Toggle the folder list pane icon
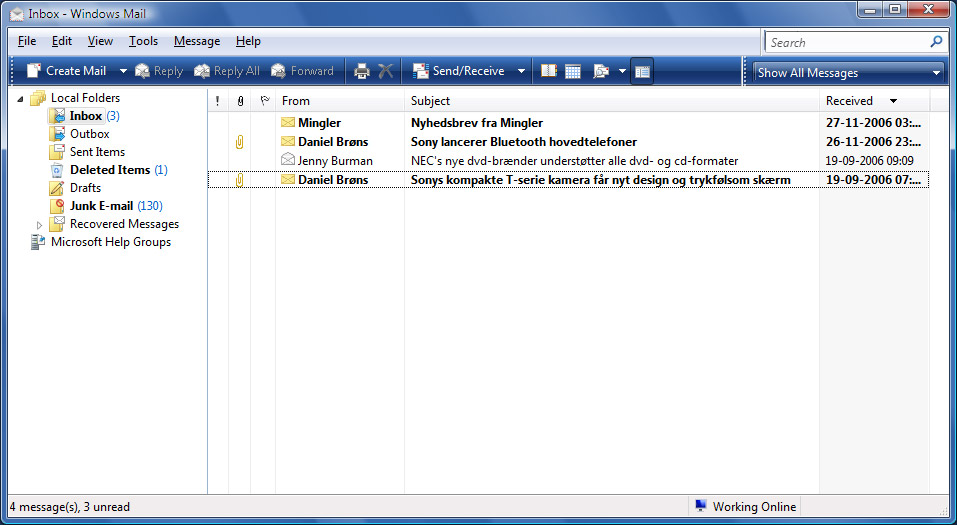This screenshot has width=957, height=525. (642, 71)
